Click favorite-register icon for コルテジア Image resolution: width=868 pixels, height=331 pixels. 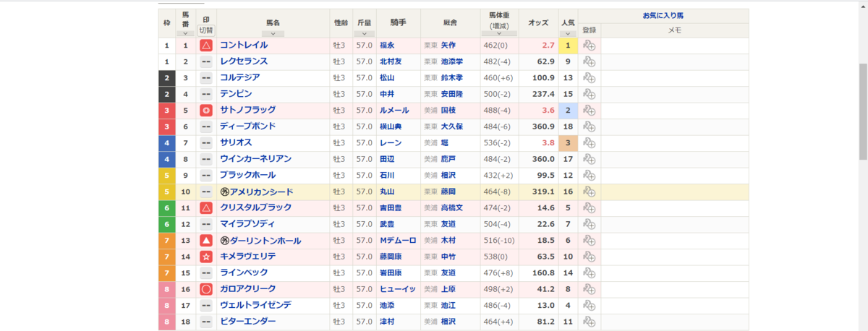(589, 78)
